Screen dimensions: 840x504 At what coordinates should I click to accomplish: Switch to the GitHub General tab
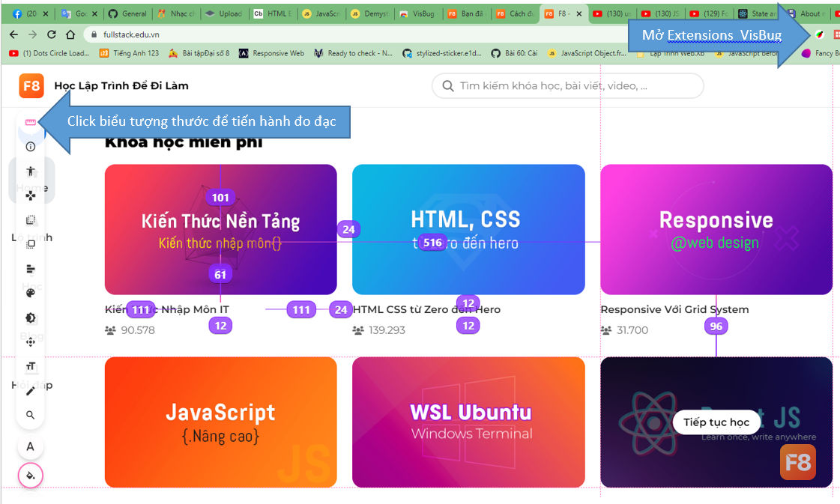click(127, 13)
